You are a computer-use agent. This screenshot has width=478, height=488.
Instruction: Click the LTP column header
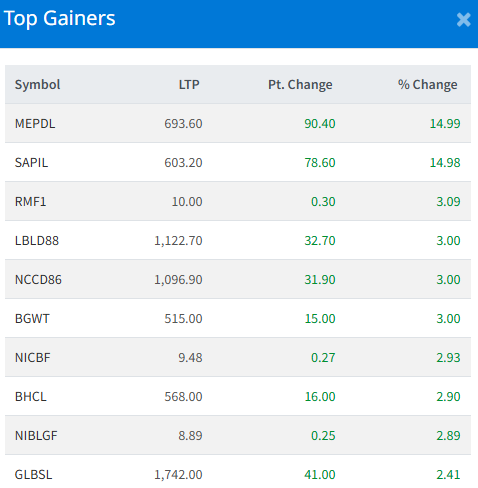189,85
